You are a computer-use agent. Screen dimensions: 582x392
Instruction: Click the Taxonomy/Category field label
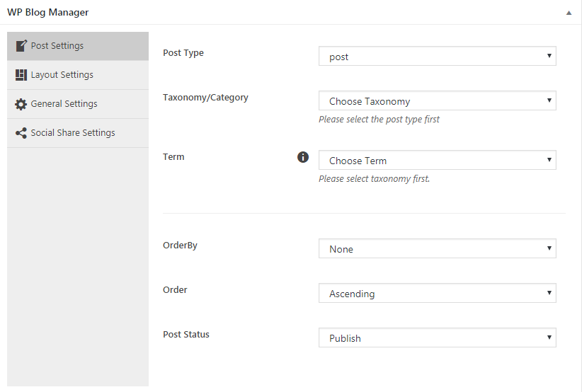(x=205, y=98)
